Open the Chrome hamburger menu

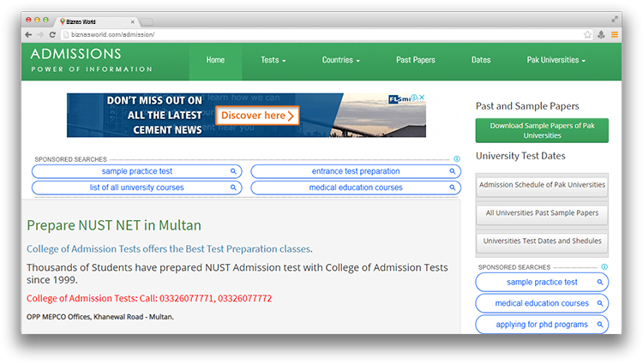614,34
